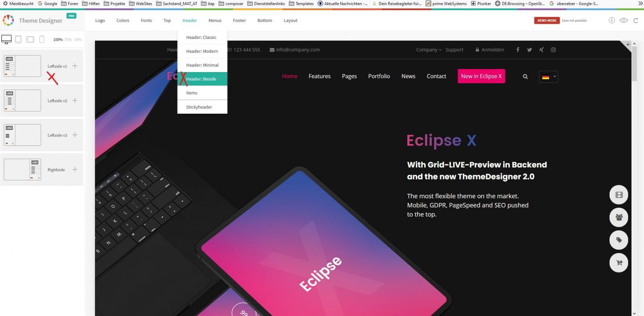Choose Header: Modern from menu
The height and width of the screenshot is (316, 644).
(x=202, y=51)
